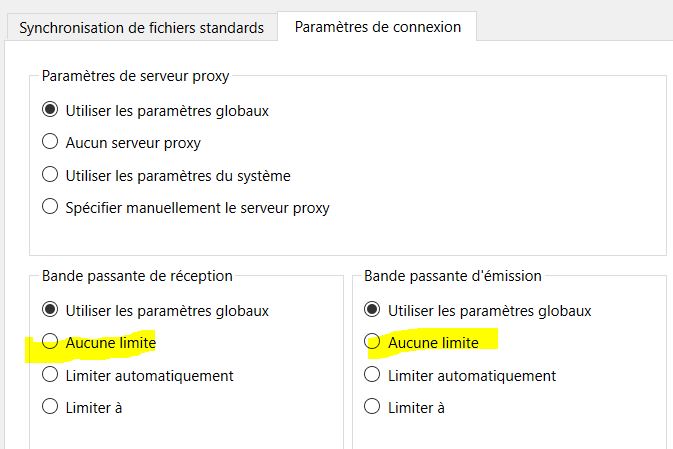Image resolution: width=673 pixels, height=449 pixels.
Task: Click the highlighted Aucune limite label in réception
Action: (111, 342)
